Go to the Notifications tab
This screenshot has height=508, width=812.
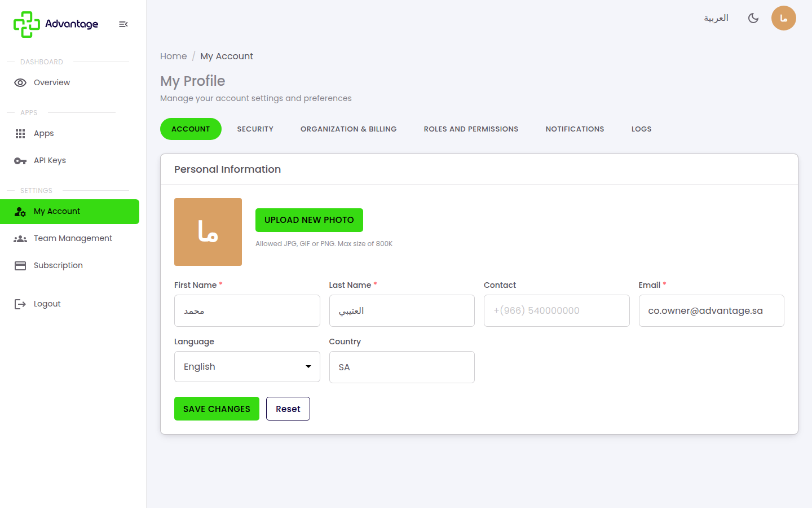[x=575, y=129]
